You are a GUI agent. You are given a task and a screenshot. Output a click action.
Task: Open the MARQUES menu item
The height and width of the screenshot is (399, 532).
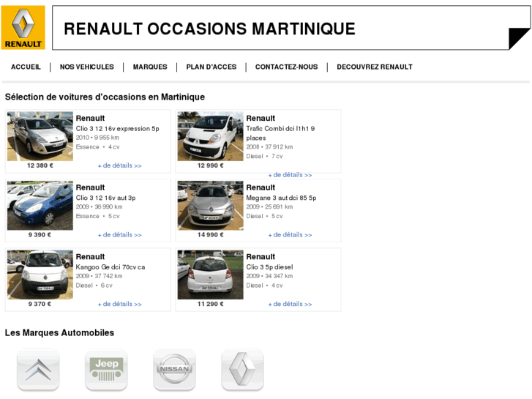[x=150, y=67]
